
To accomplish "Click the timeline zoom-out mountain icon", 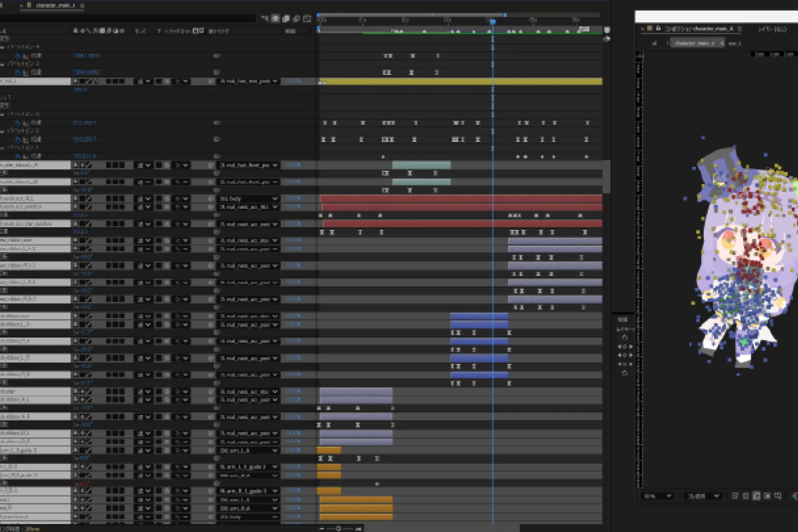I will 322,529.
